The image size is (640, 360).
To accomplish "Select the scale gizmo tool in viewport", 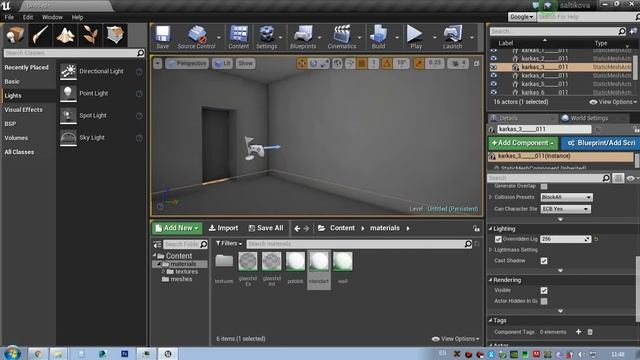I will 324,64.
